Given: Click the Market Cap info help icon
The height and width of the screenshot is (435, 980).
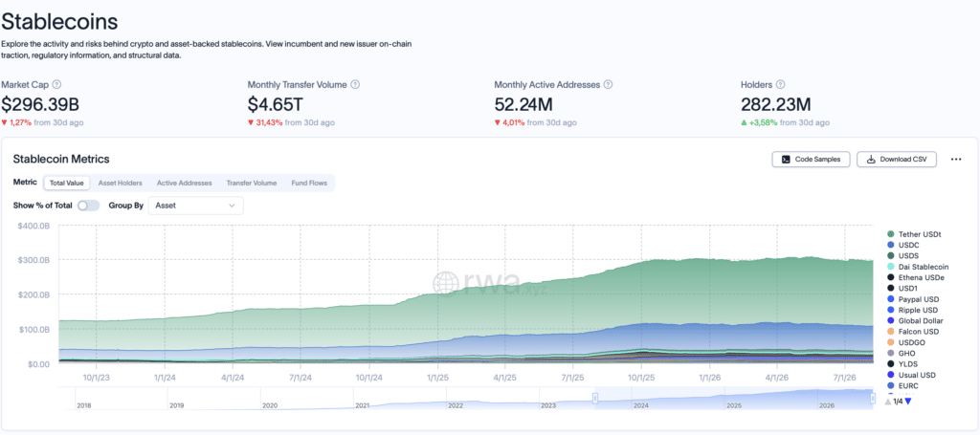Looking at the screenshot, I should pyautogui.click(x=56, y=84).
